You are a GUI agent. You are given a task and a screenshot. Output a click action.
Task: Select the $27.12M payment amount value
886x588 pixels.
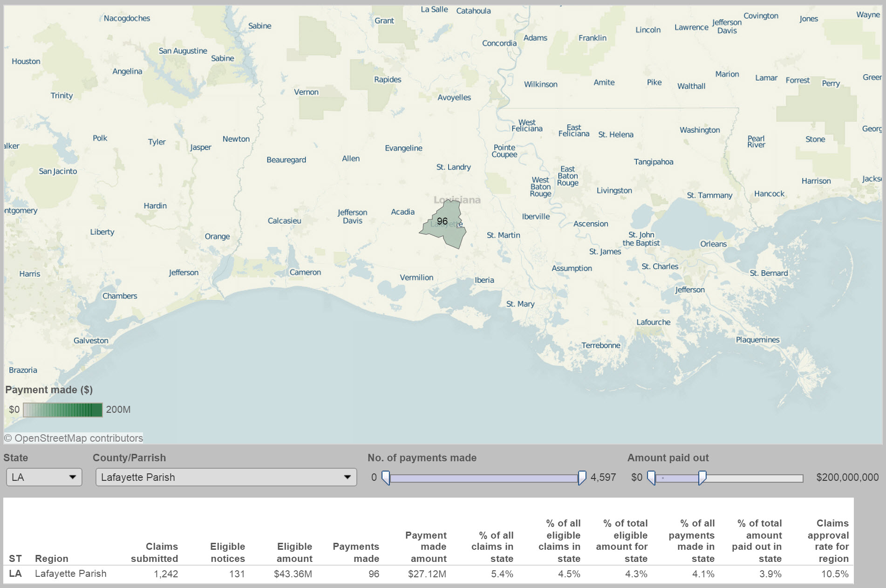(x=427, y=574)
